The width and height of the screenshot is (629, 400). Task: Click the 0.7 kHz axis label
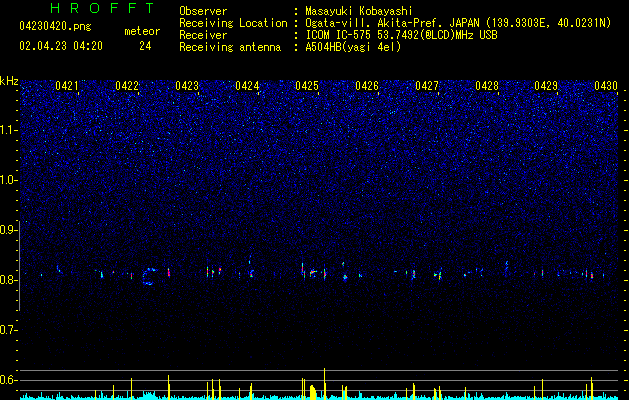click(x=9, y=330)
